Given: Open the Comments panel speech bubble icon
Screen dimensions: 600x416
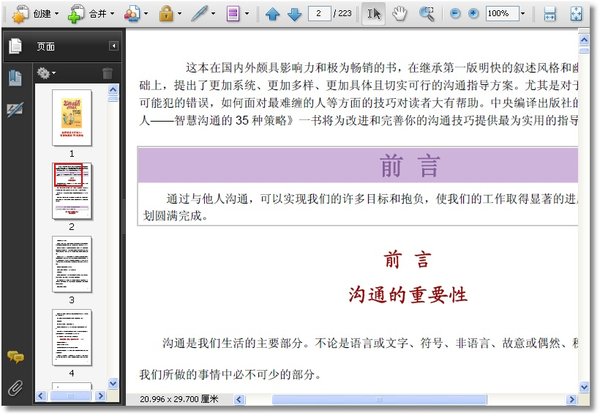Looking at the screenshot, I should tap(15, 357).
